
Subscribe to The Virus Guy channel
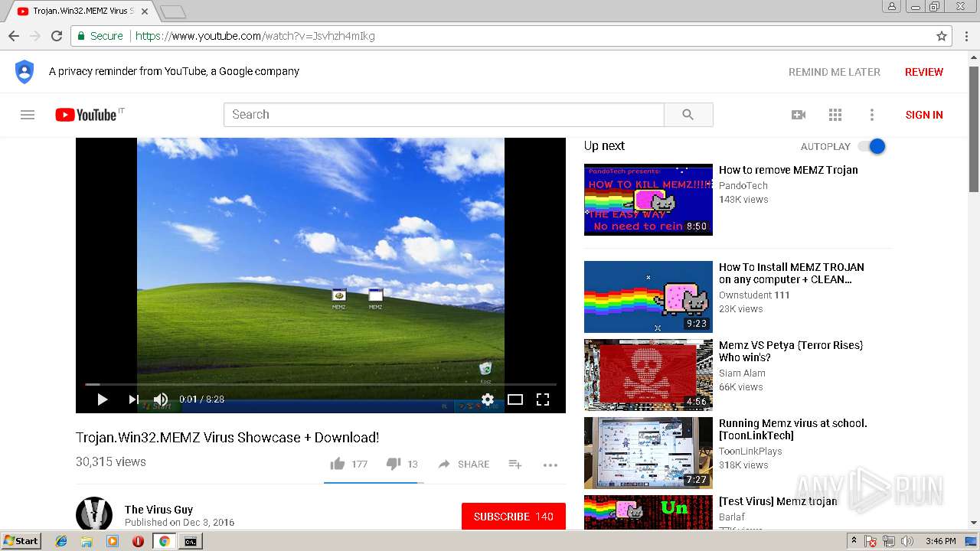pos(514,517)
